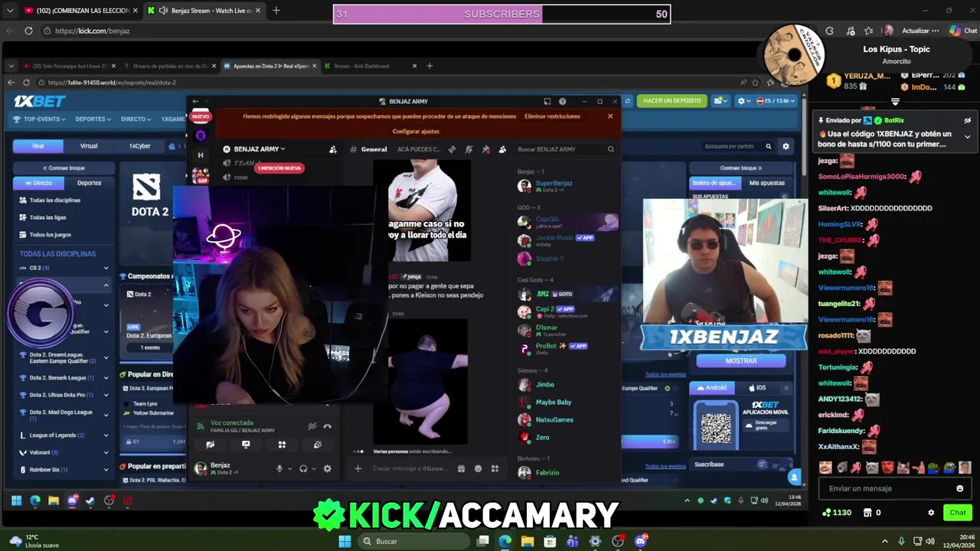Open 1xBet settings gear dropdown
Image resolution: width=980 pixels, height=551 pixels.
coord(743,101)
